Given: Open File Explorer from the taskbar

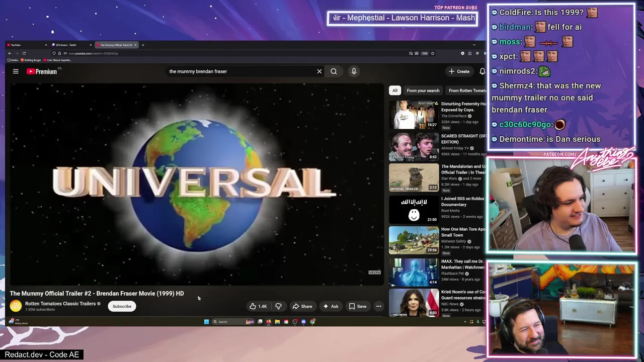Looking at the screenshot, I should tap(277, 322).
